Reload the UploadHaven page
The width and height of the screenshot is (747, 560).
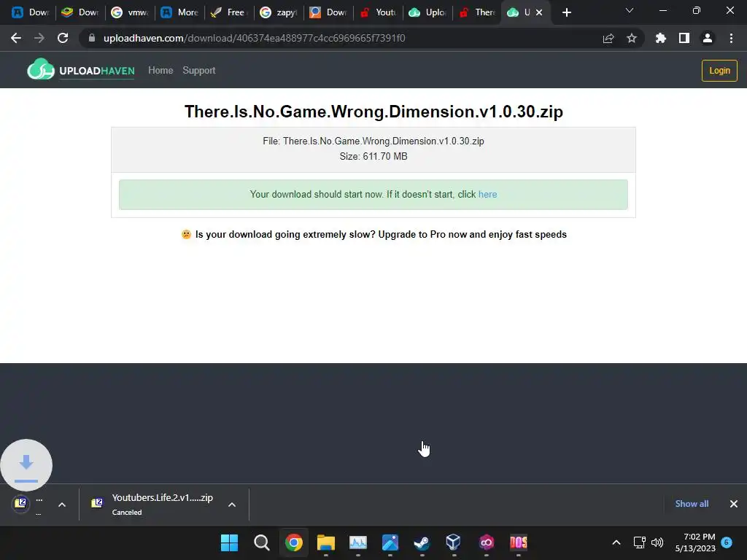(x=63, y=38)
